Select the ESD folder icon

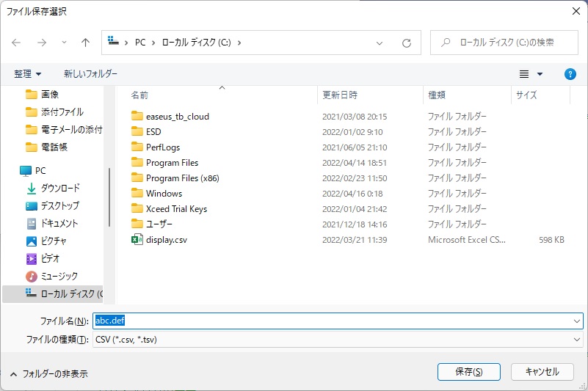pos(137,131)
